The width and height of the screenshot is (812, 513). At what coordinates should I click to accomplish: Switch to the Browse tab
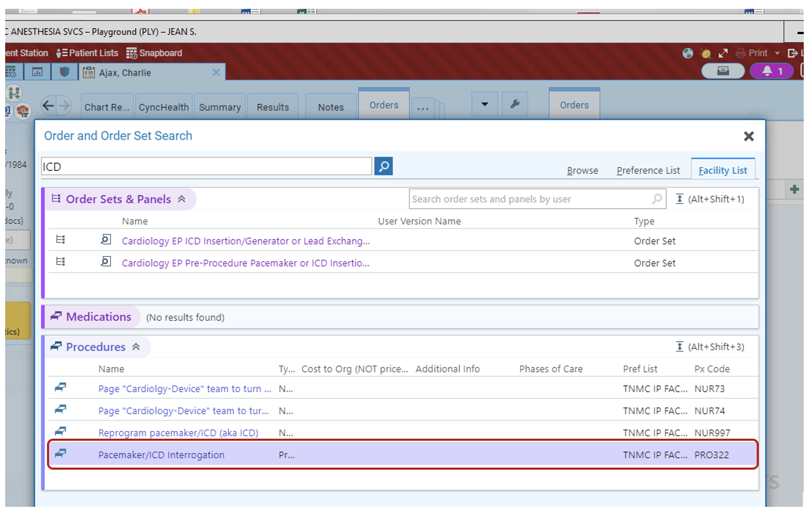point(582,170)
